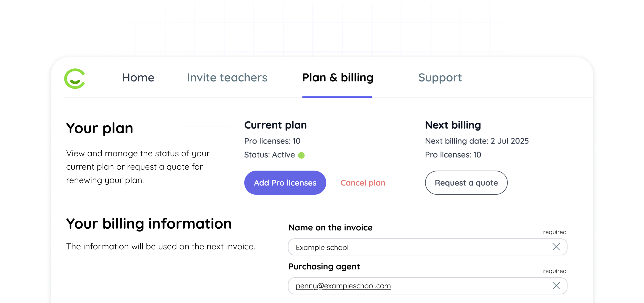
Task: Click the penny@exampleschool.com email text
Action: point(343,286)
